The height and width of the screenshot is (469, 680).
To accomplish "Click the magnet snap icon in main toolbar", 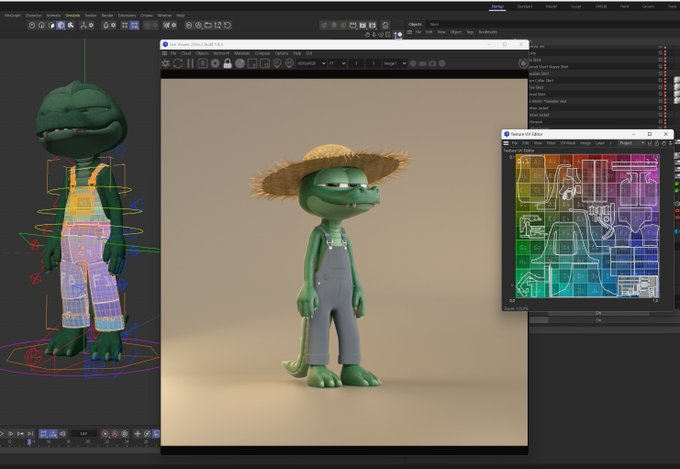I will (105, 25).
